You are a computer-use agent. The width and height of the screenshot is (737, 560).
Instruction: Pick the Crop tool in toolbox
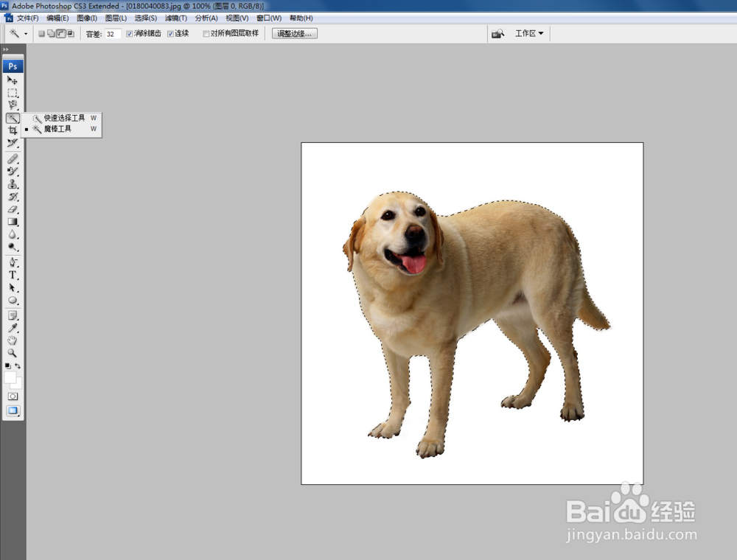(13, 130)
